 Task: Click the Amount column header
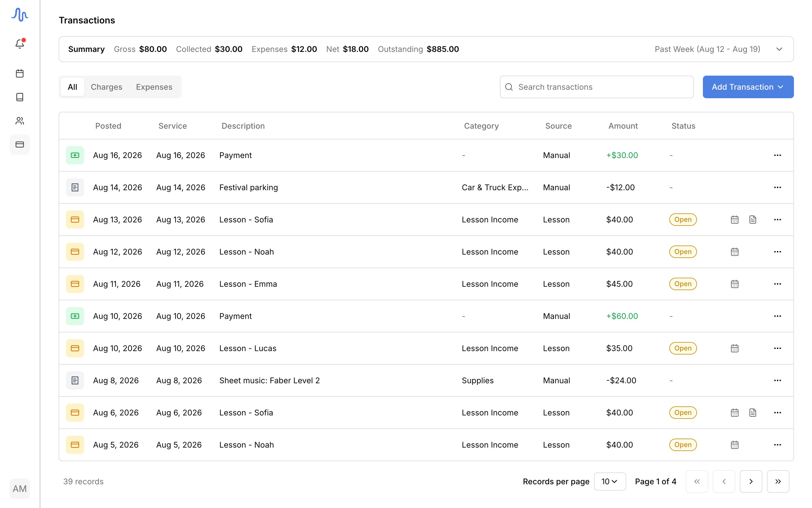tap(623, 126)
